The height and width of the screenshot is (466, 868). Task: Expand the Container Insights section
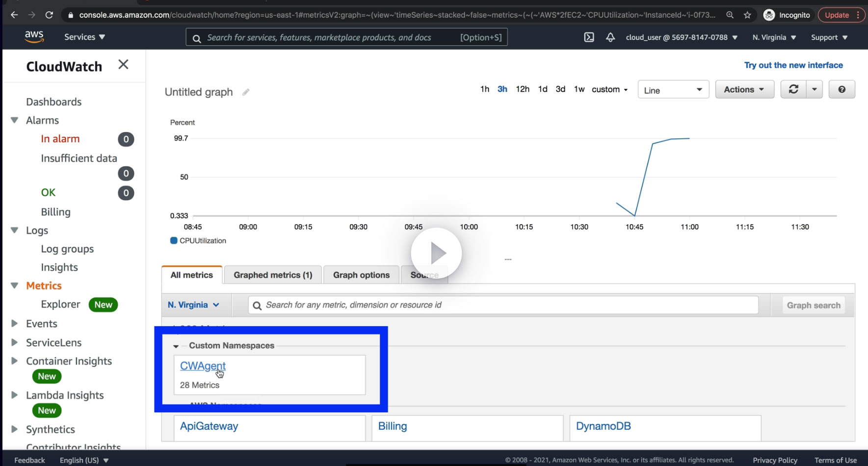click(15, 361)
